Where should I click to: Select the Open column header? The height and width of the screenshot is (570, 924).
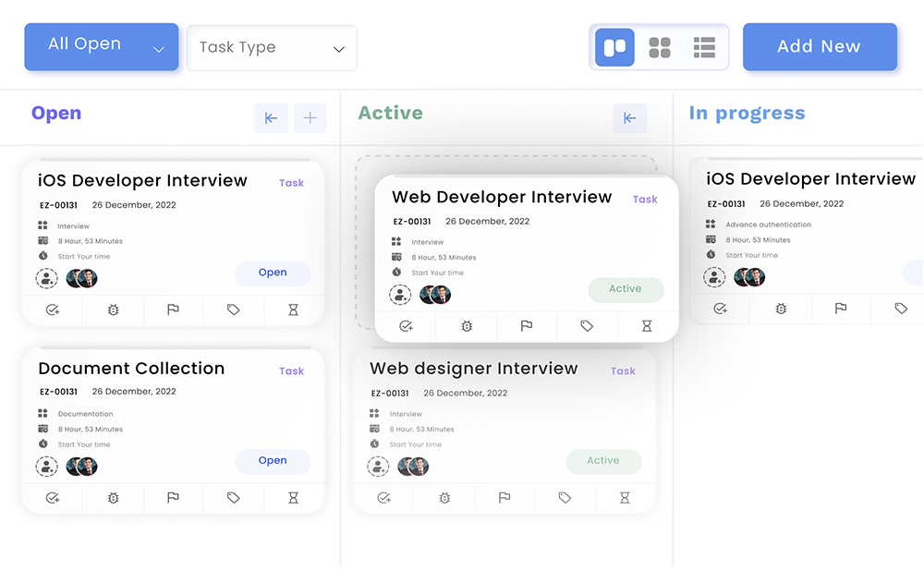(55, 113)
